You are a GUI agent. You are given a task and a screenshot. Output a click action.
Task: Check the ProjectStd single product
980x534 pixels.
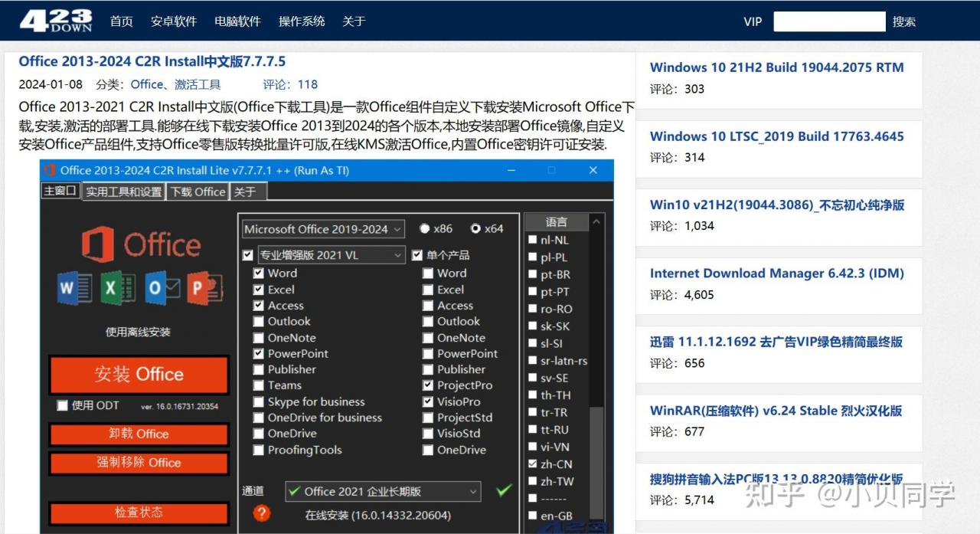(x=428, y=418)
